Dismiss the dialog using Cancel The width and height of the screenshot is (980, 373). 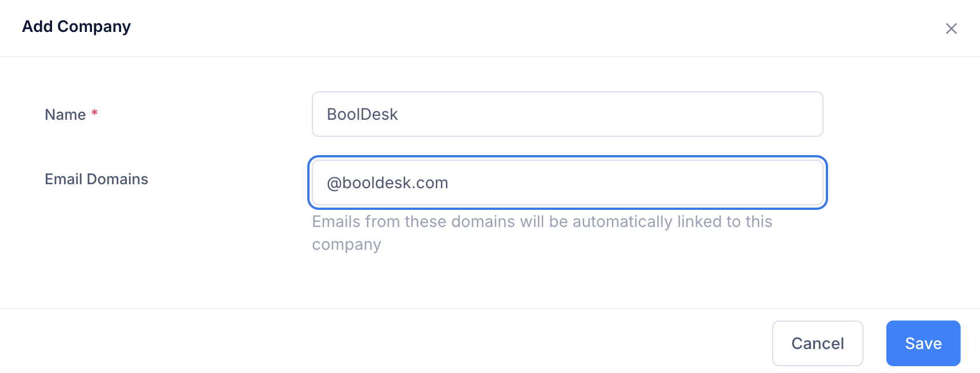[817, 343]
